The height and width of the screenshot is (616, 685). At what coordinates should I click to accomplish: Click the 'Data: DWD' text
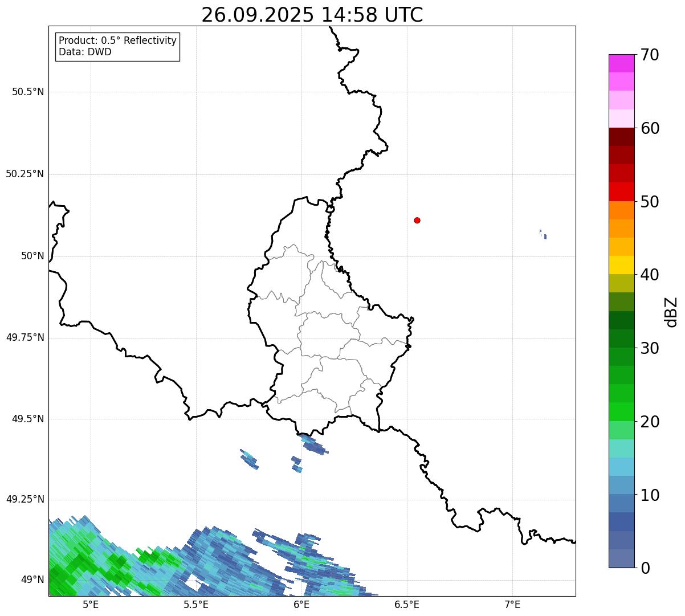tap(85, 52)
